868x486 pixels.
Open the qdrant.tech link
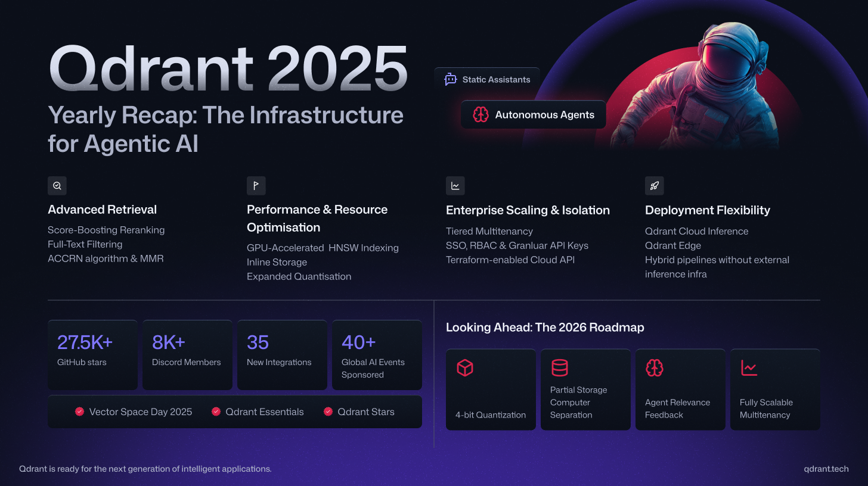click(x=826, y=469)
